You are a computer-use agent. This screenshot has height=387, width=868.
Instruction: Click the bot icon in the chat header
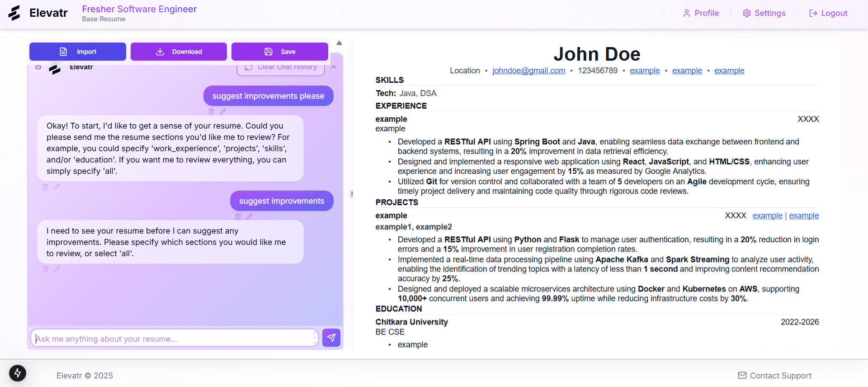38,67
